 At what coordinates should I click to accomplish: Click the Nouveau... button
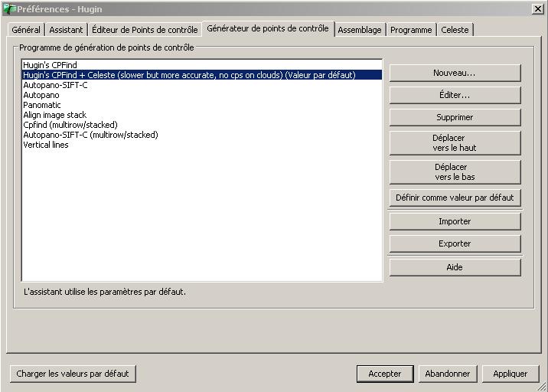pos(455,73)
